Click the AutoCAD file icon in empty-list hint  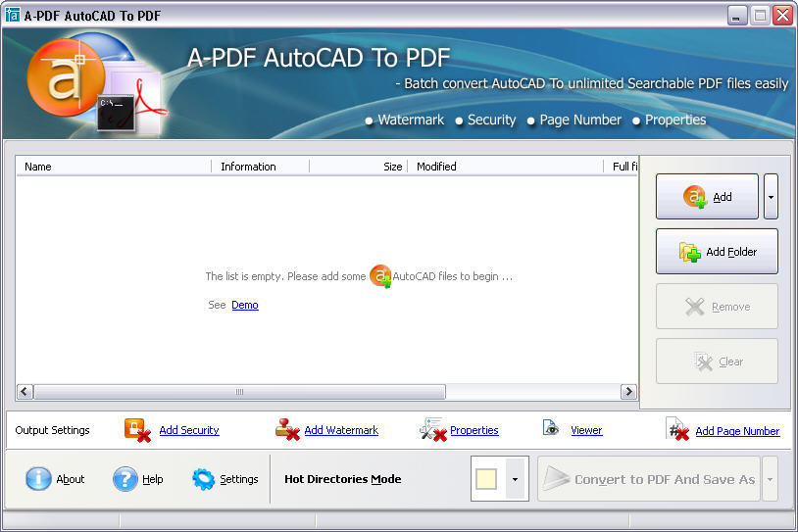coord(380,276)
